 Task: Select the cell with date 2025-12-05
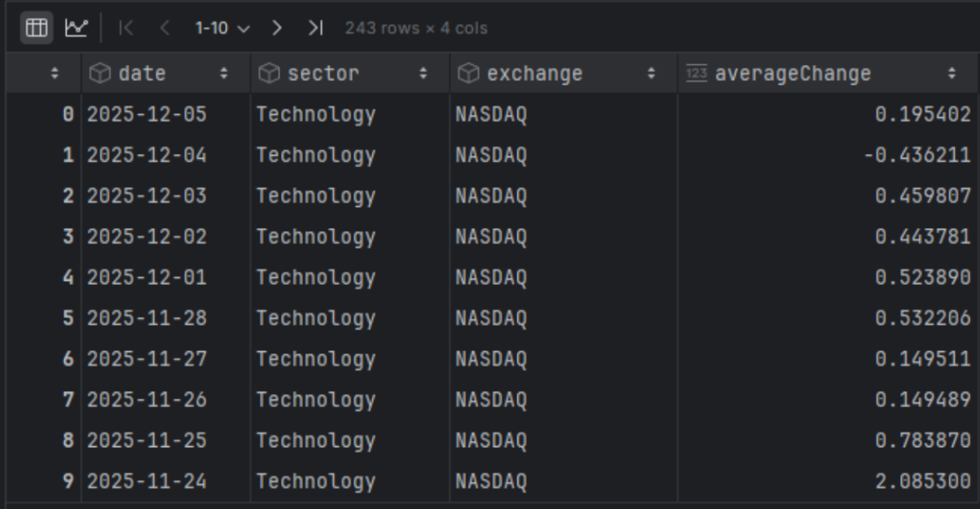click(x=147, y=115)
